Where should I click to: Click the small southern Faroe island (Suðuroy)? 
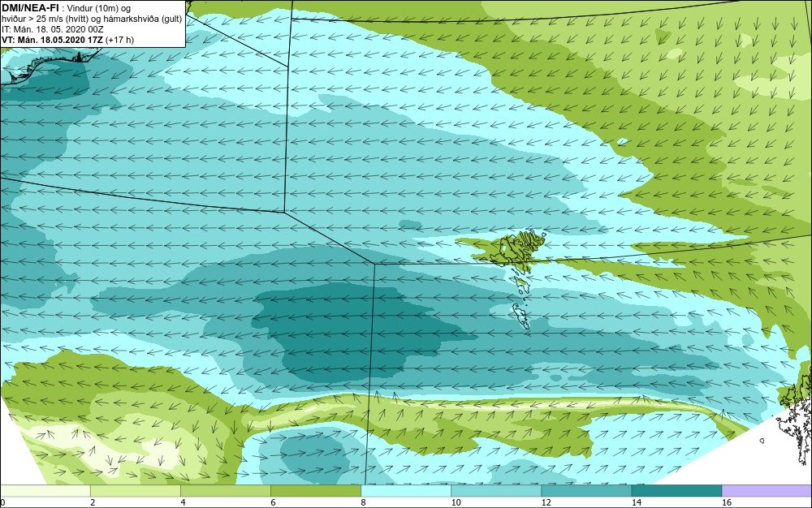(520, 316)
